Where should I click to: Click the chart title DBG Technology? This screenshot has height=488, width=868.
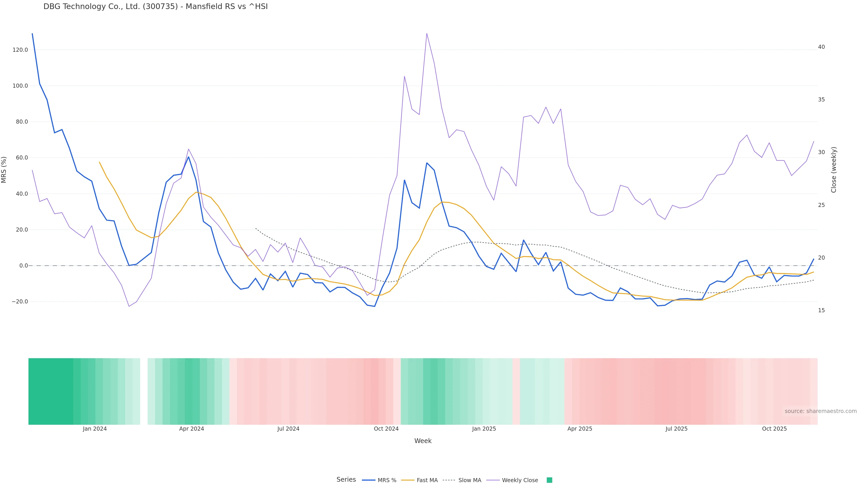[x=155, y=7]
